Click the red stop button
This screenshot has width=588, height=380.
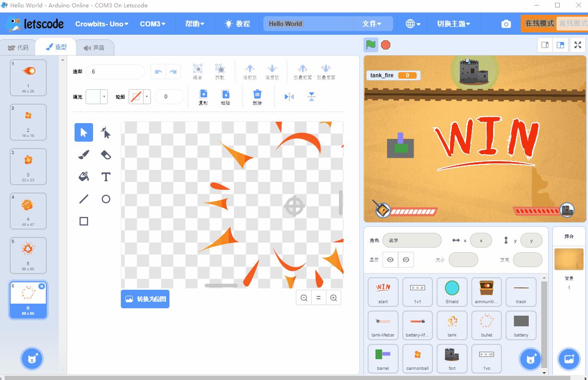[x=386, y=45]
